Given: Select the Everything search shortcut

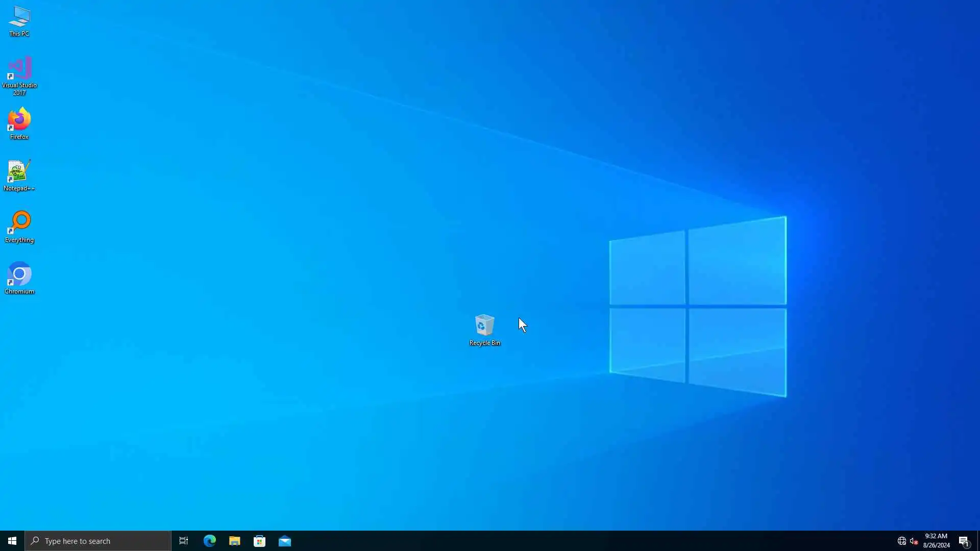Looking at the screenshot, I should (x=19, y=223).
